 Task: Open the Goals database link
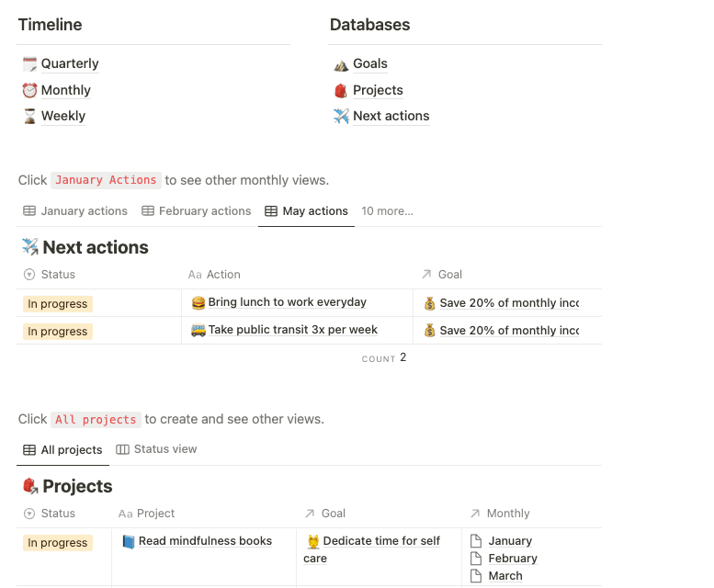[369, 63]
